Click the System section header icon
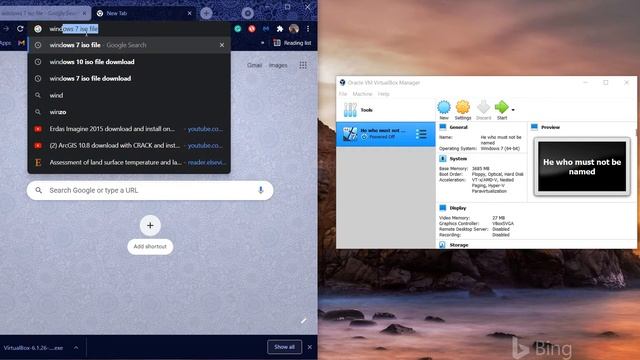 (442, 158)
